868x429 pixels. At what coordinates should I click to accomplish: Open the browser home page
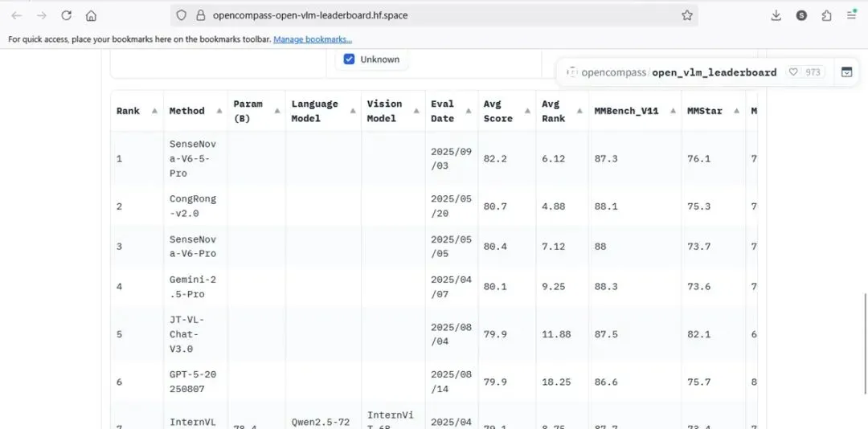pos(92,15)
